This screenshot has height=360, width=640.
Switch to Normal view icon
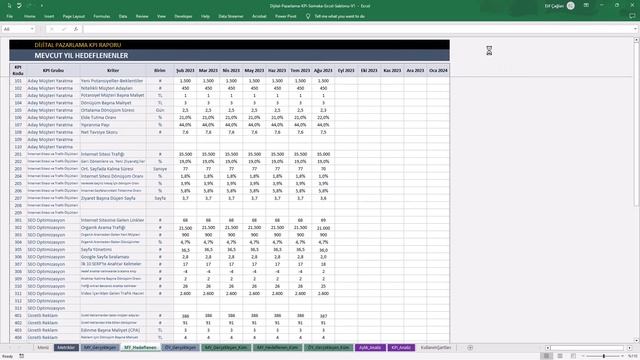click(546, 356)
